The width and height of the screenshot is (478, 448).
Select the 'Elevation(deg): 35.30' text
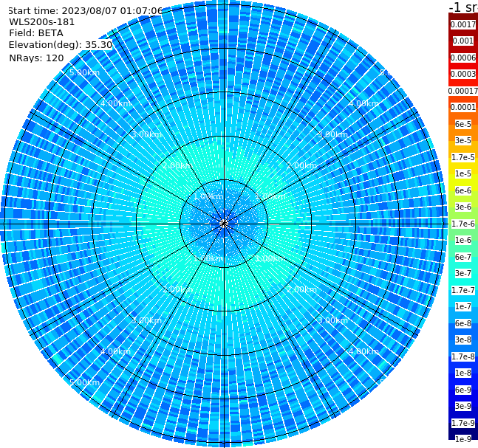tap(61, 45)
